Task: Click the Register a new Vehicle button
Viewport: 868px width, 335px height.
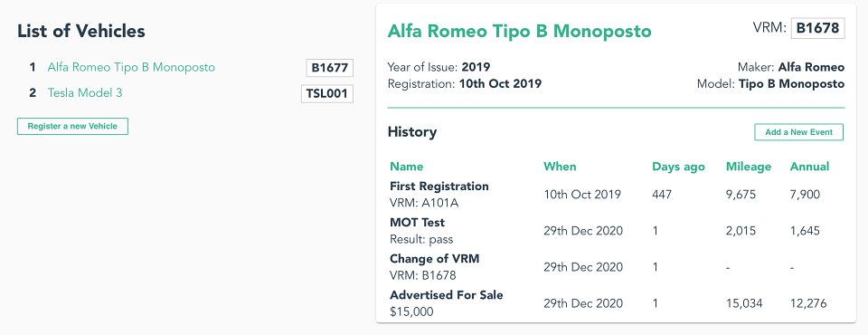Action: (x=72, y=127)
